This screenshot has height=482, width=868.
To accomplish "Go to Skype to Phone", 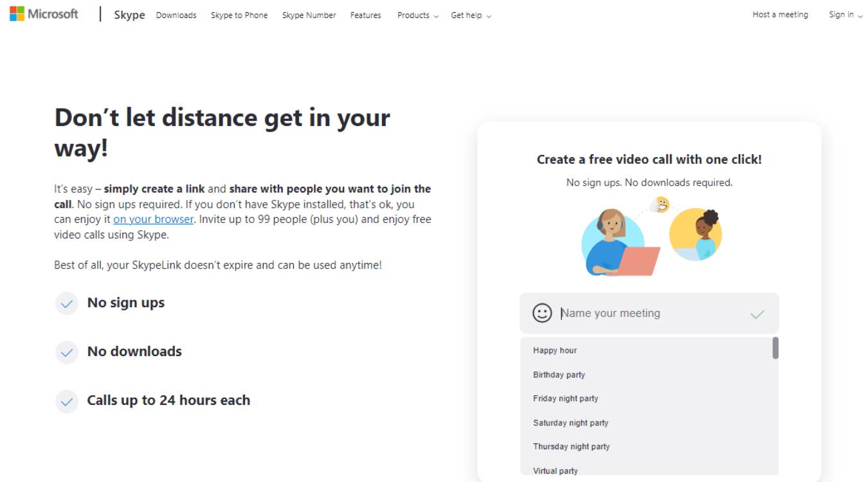I will (x=239, y=15).
